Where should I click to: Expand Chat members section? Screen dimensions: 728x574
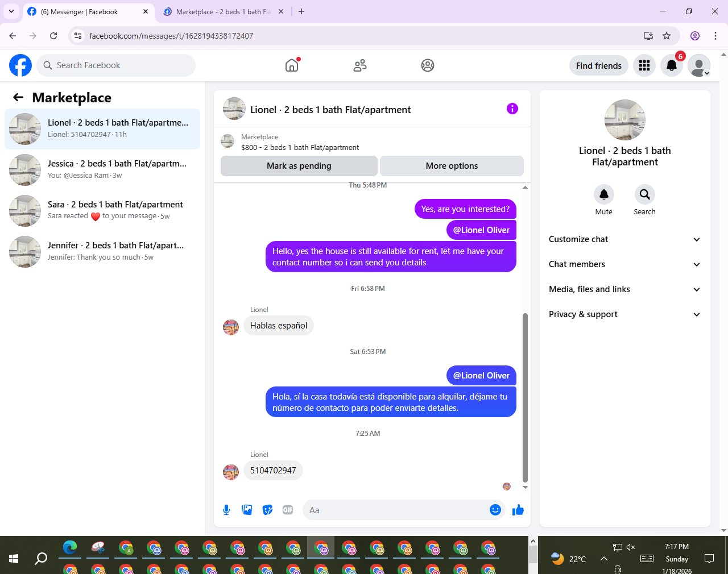[x=625, y=264]
